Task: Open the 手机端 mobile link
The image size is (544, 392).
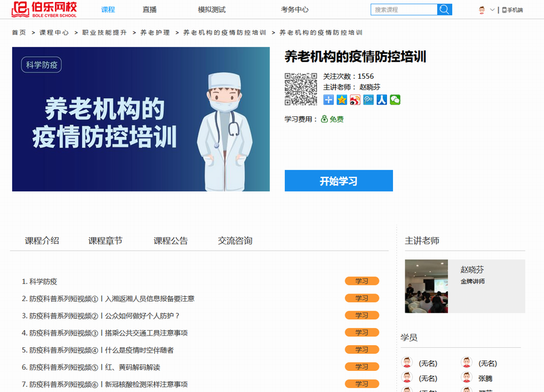Action: (x=512, y=10)
